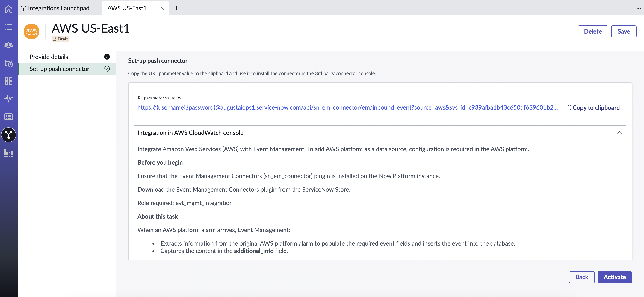Viewport: 644px width, 297px height.
Task: Click the 'Integrate Amazon Web Services (AWS)' paragraph
Action: pyautogui.click(x=333, y=149)
